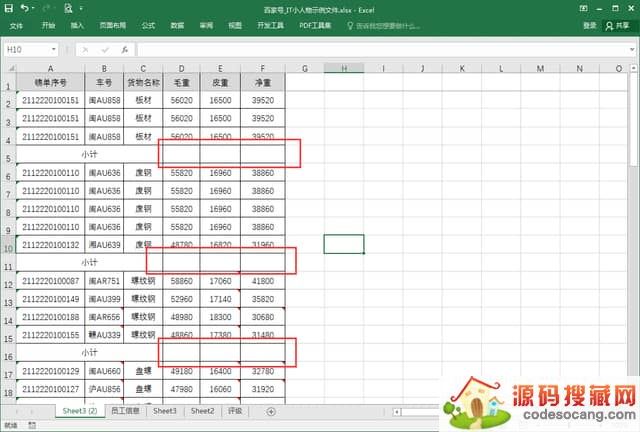Switch to the 开发工具 ribbon tab
The height and width of the screenshot is (432, 640).
coord(270,26)
